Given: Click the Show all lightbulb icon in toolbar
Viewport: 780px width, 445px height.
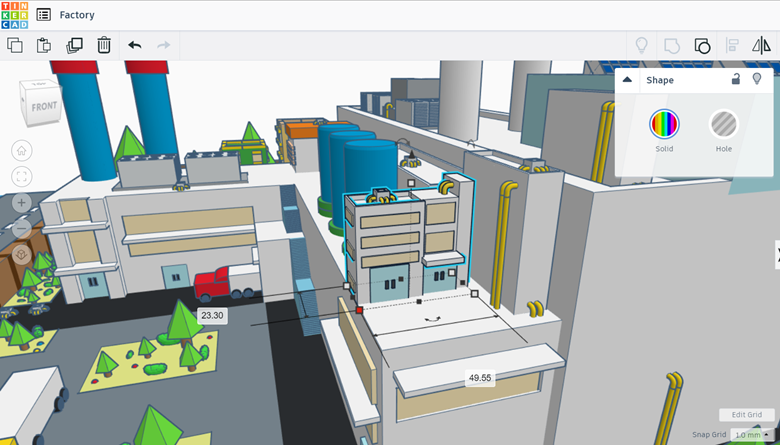Looking at the screenshot, I should click(642, 45).
